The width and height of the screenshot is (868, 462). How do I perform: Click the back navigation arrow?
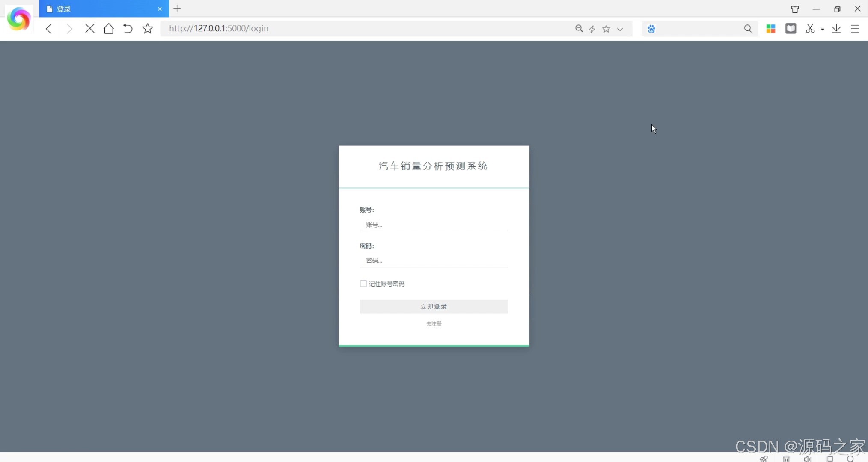pyautogui.click(x=48, y=29)
